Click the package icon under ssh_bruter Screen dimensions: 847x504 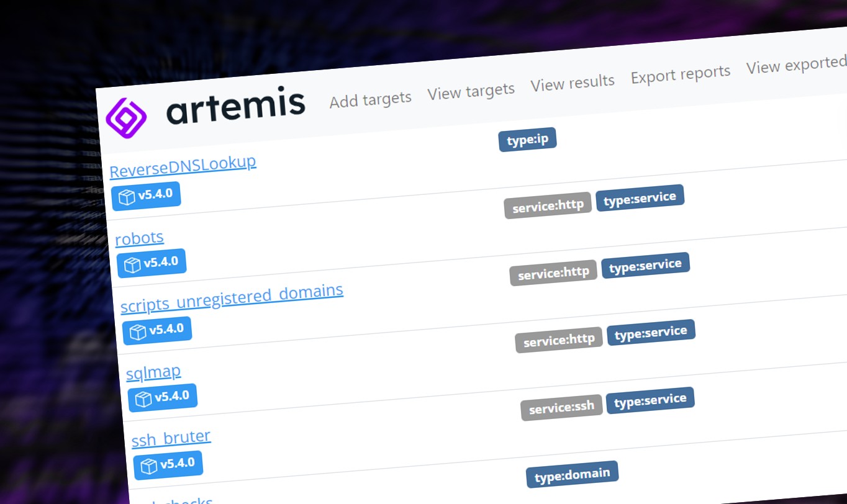149,466
